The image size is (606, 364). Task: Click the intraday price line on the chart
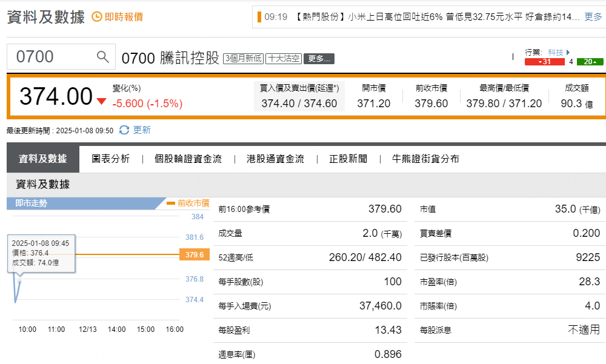(16, 289)
